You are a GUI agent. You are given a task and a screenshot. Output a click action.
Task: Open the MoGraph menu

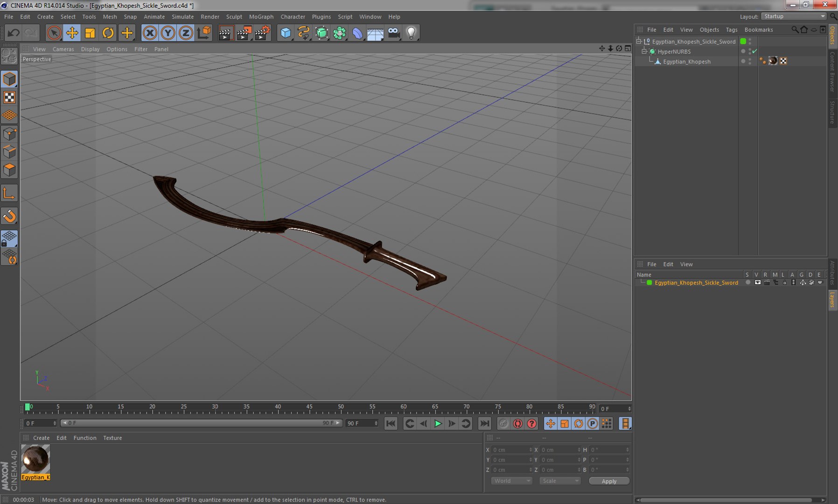pyautogui.click(x=261, y=16)
